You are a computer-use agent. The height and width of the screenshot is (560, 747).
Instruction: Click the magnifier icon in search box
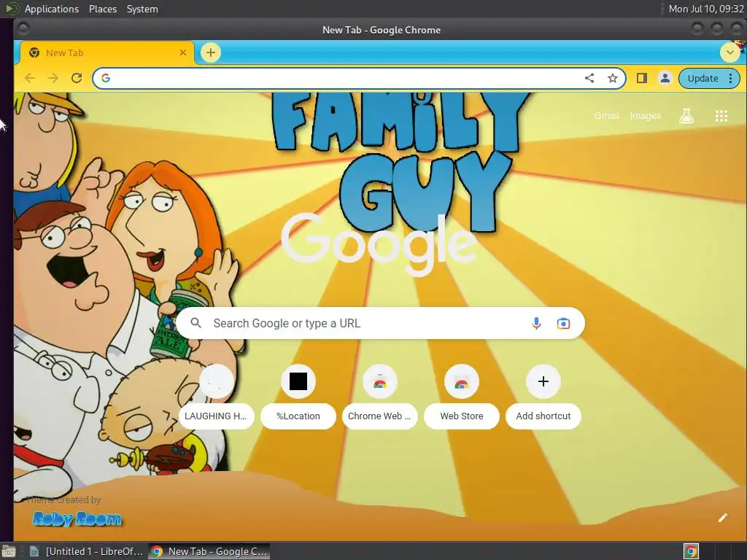196,323
